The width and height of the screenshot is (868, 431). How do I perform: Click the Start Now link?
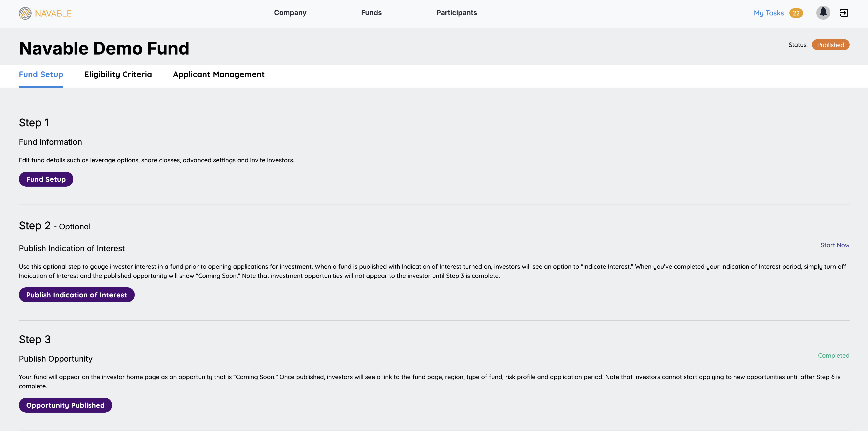click(835, 245)
